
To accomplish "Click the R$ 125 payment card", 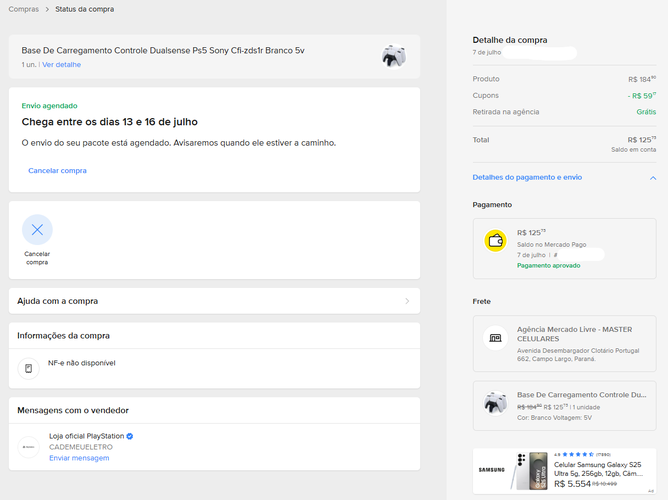I will click(x=564, y=249).
